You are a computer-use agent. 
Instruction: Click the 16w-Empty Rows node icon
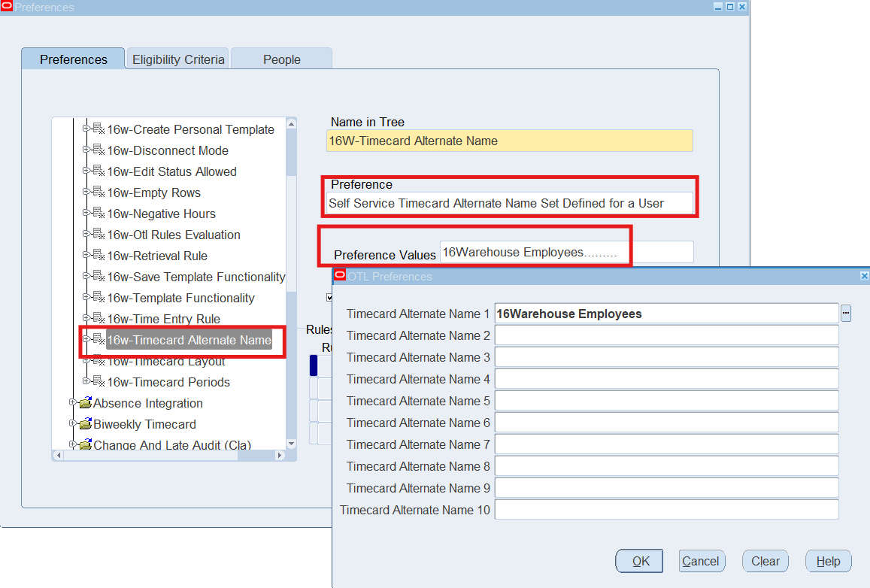[x=99, y=192]
